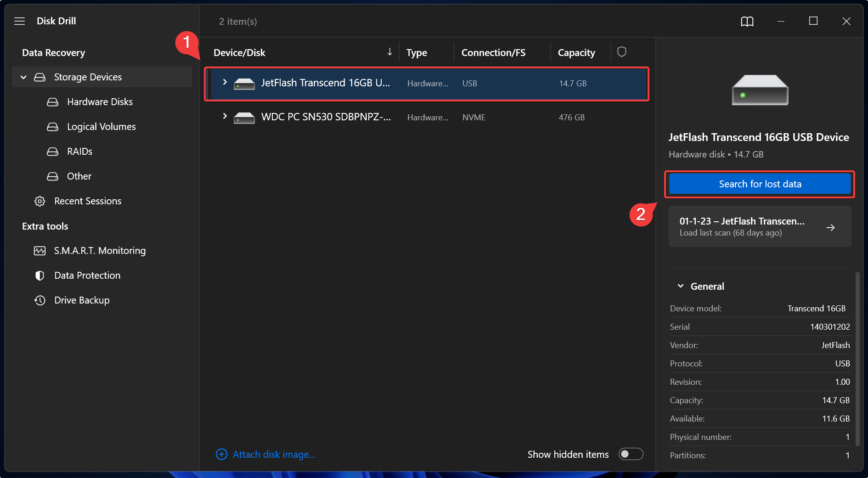Click the 2 item(s) count label
This screenshot has width=868, height=478.
(238, 22)
